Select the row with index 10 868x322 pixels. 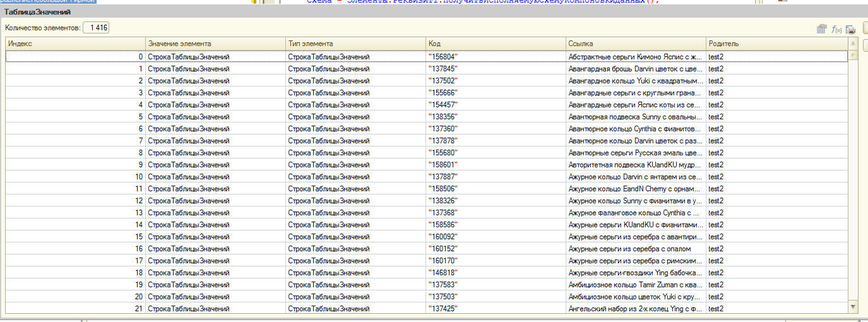coord(75,177)
